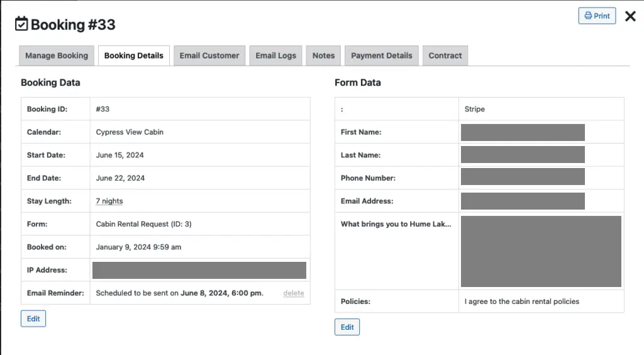The image size is (644, 355).
Task: Click the Cypress View Cabin calendar value
Action: 130,132
